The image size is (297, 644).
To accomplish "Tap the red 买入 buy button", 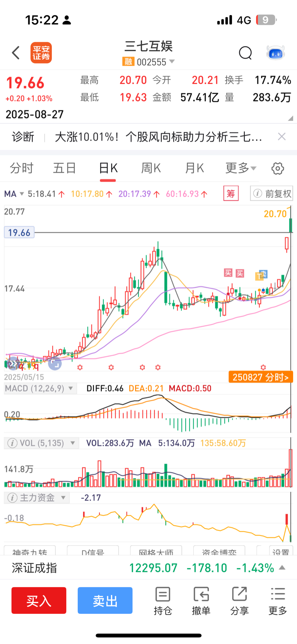I will [39, 600].
